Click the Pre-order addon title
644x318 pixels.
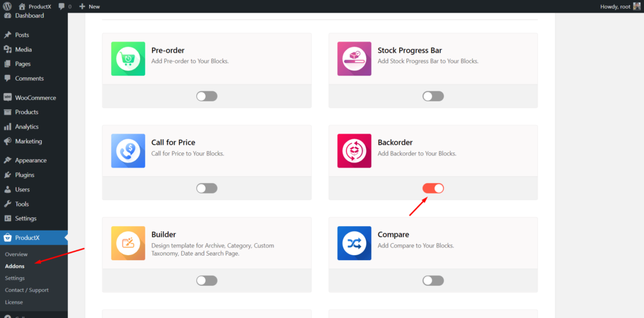168,50
